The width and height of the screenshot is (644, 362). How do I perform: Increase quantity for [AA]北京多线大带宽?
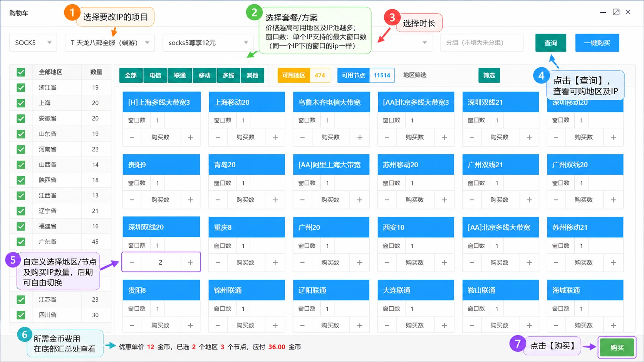(x=529, y=263)
